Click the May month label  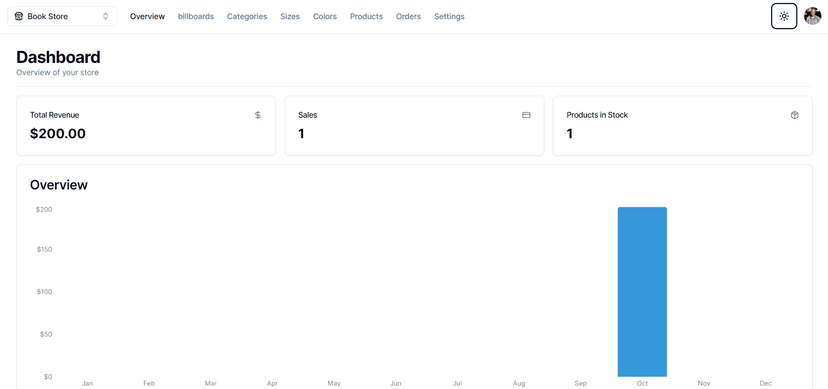334,384
